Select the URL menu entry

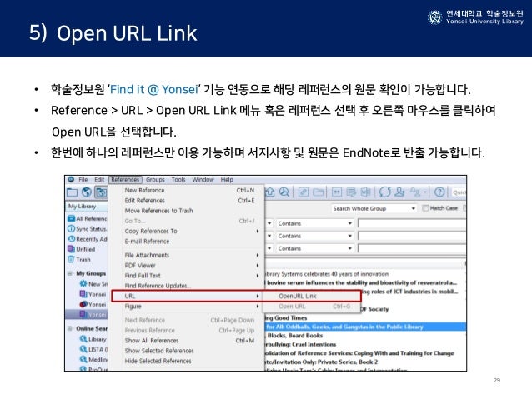coord(188,296)
